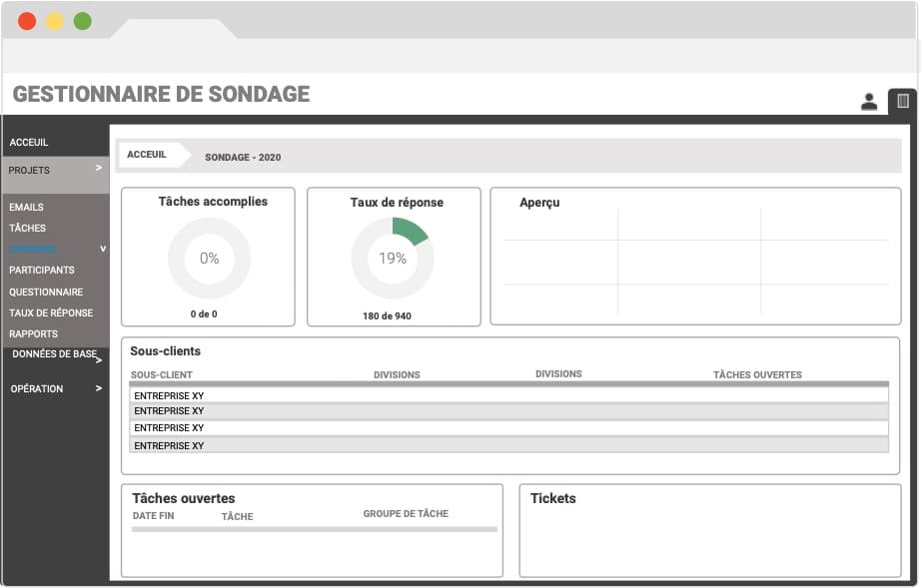922x588 pixels.
Task: Select first Entreprise XY row
Action: point(508,395)
